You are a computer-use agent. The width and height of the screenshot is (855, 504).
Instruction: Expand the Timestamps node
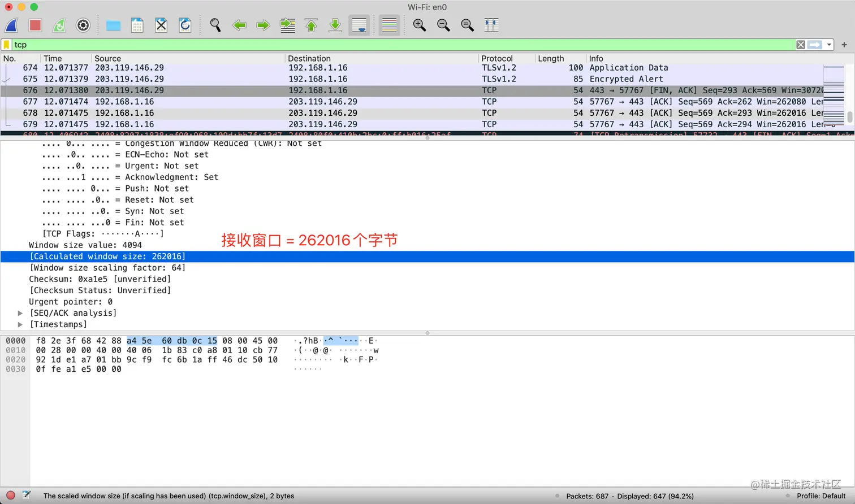coord(20,324)
